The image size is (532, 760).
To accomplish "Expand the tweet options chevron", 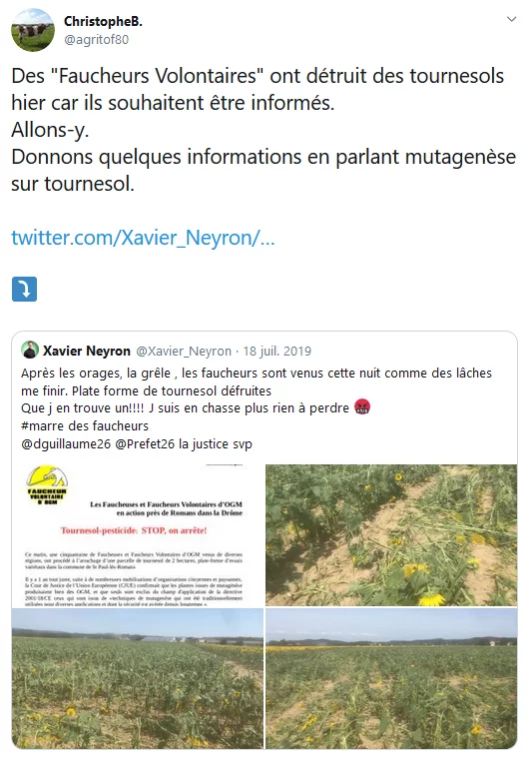I will (x=512, y=19).
